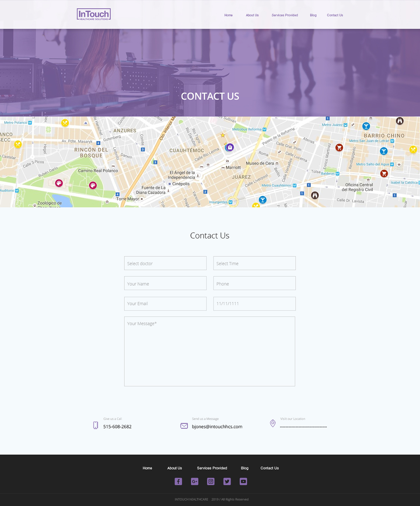Open the Blog page from the navigation bar
Image resolution: width=420 pixels, height=506 pixels.
tap(313, 15)
